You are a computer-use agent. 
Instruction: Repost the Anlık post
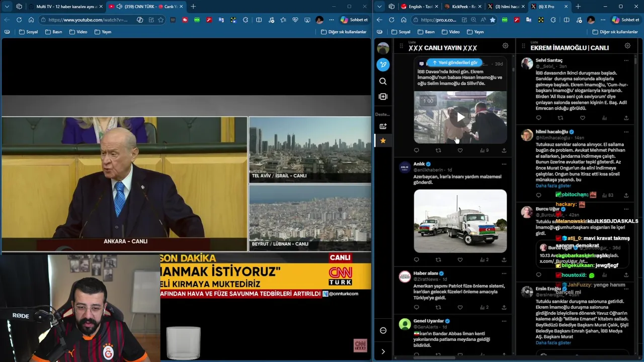438,260
